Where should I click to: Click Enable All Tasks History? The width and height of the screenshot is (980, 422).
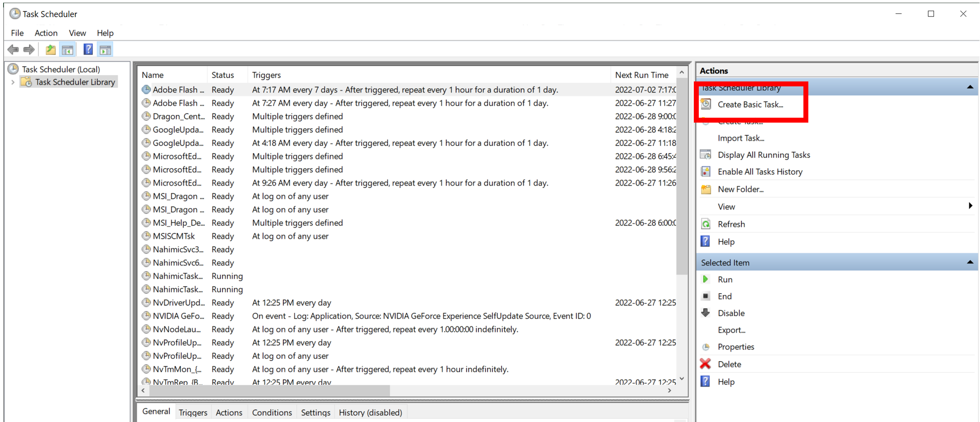[760, 172]
